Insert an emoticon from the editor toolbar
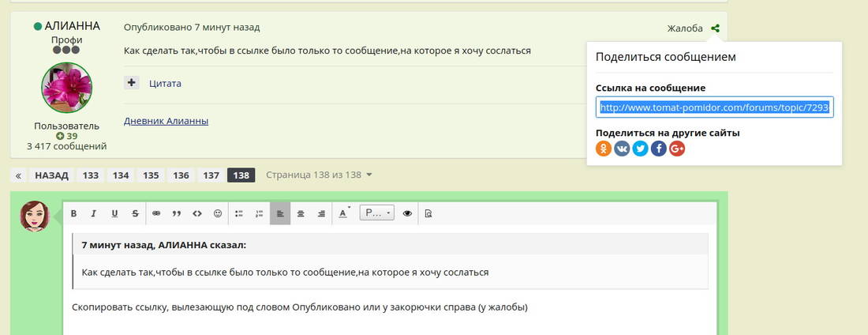The image size is (868, 335). 218,213
